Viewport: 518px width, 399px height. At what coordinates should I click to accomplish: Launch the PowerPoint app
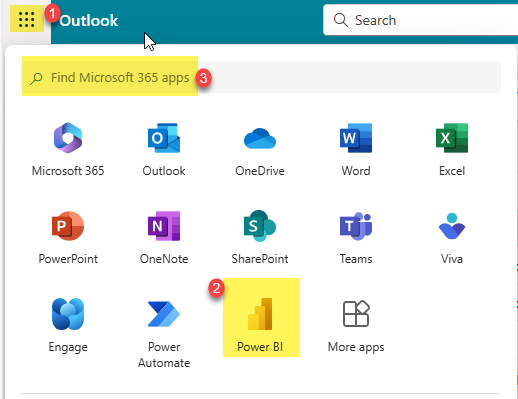(x=68, y=237)
